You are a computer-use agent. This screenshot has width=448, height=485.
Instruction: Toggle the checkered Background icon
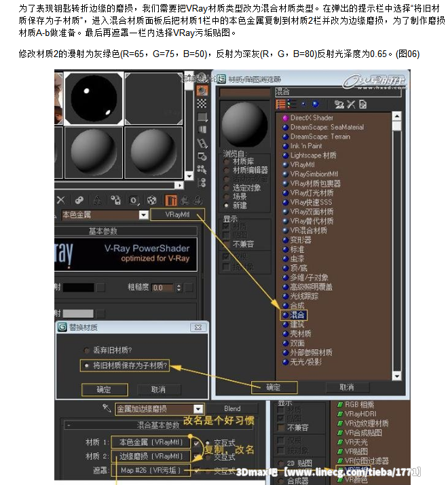(x=202, y=103)
